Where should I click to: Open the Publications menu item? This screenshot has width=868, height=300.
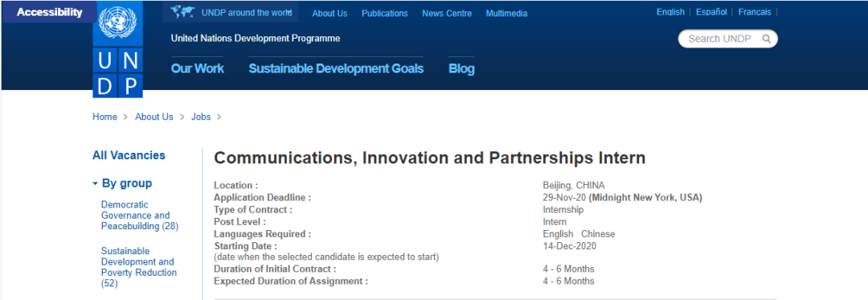[385, 14]
